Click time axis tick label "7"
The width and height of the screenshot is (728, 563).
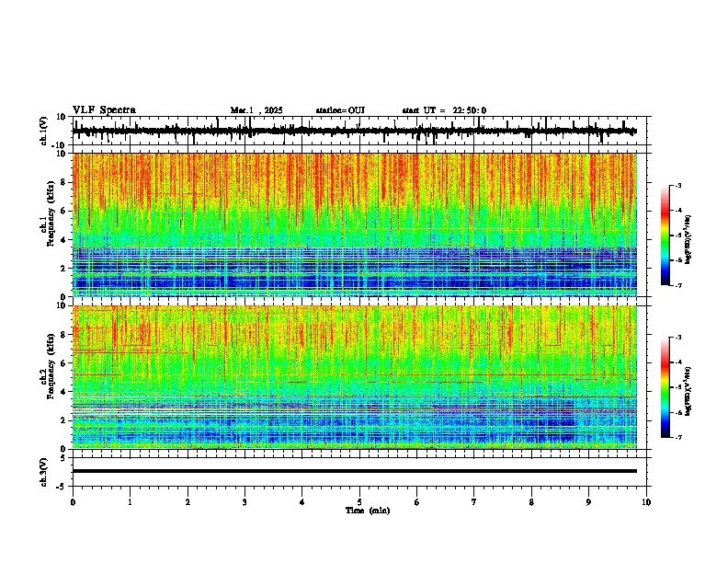pyautogui.click(x=474, y=502)
